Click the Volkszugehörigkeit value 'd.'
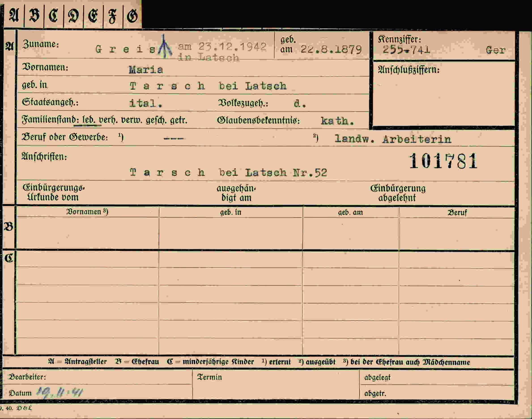Image resolution: width=532 pixels, height=419 pixels. point(300,104)
